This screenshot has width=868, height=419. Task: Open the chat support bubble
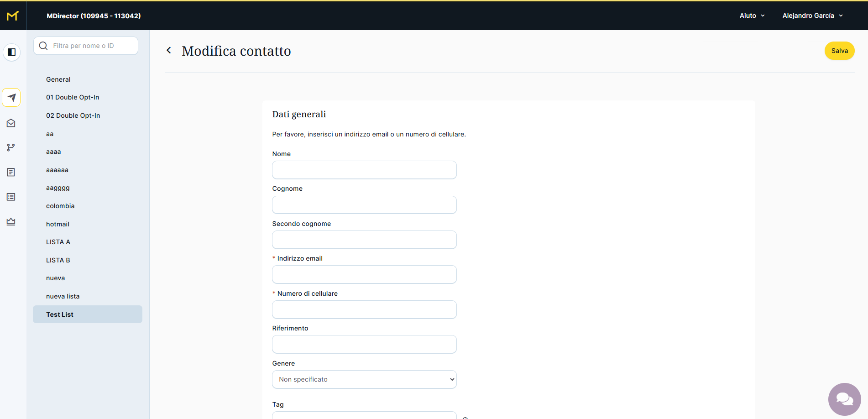pos(844,399)
